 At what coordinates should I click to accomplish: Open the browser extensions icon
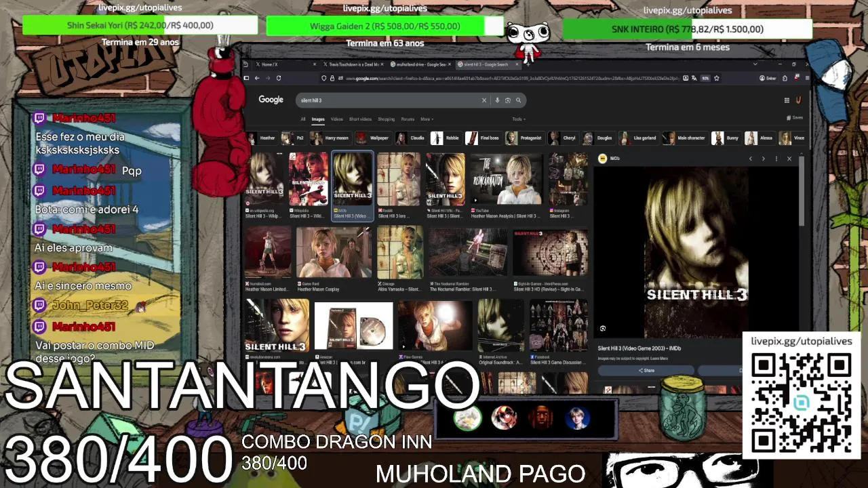pos(785,78)
